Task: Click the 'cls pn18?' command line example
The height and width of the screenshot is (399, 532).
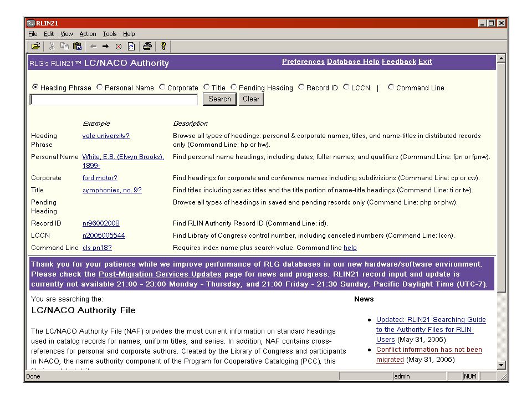Action: (97, 248)
